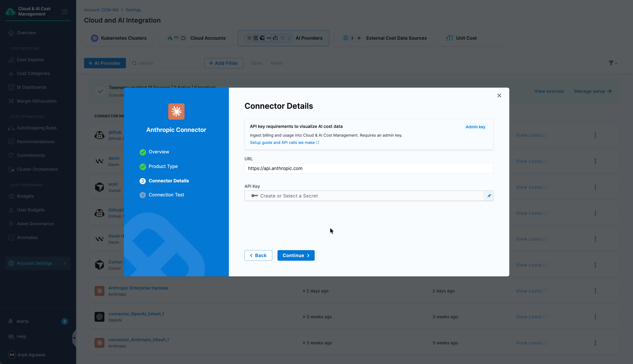Viewport: 633px width, 364px height.
Task: Select the Connection Test wizard step
Action: click(x=162, y=195)
